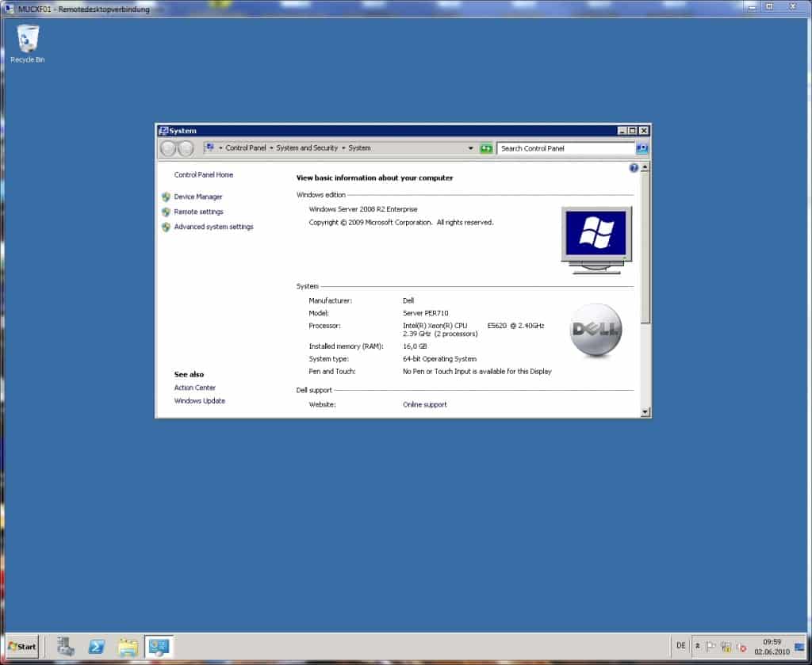Close the System window

[643, 131]
